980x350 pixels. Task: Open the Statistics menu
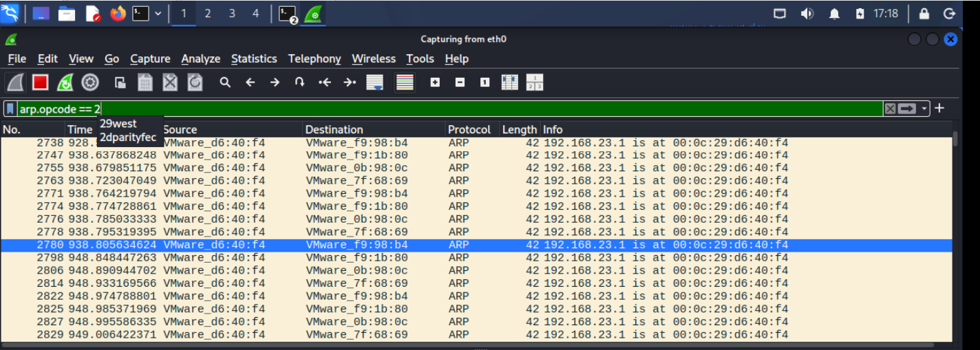[x=254, y=58]
